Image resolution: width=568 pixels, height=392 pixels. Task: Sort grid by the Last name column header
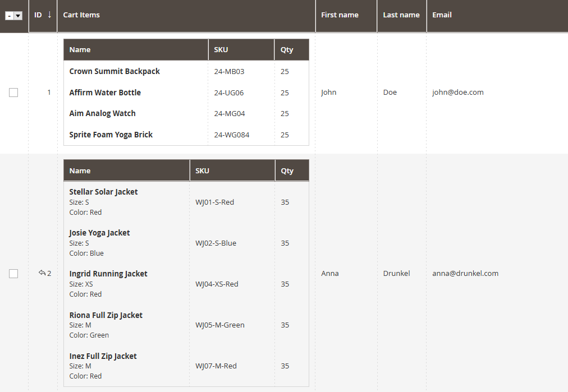401,15
